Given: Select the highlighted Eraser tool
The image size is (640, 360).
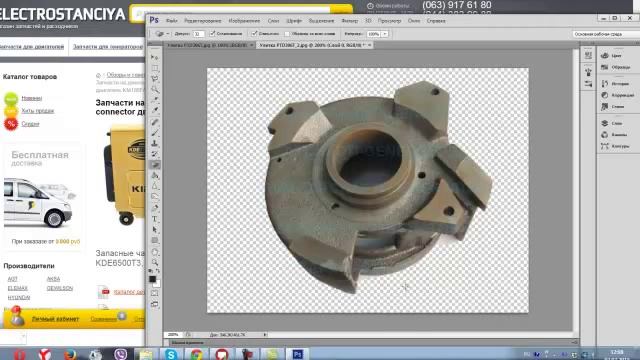Looking at the screenshot, I should pos(155,164).
